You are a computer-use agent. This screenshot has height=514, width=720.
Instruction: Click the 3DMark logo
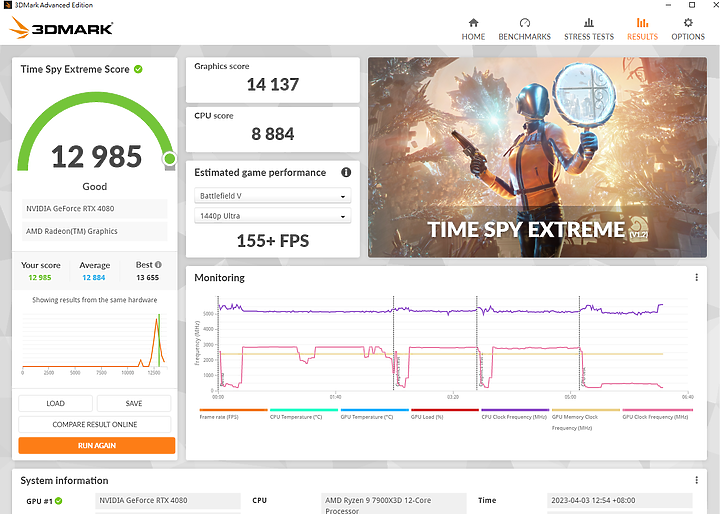61,28
